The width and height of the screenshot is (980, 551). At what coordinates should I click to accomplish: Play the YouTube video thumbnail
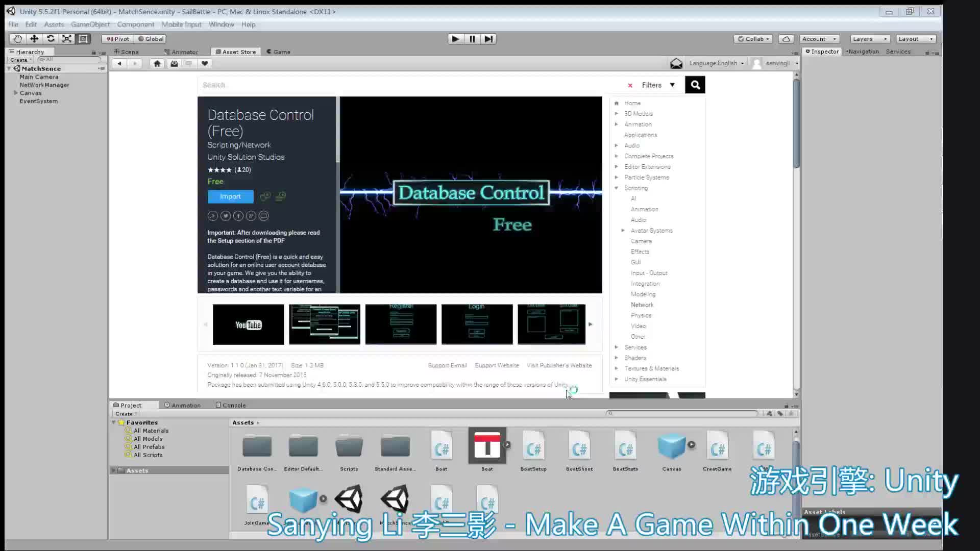(x=248, y=324)
